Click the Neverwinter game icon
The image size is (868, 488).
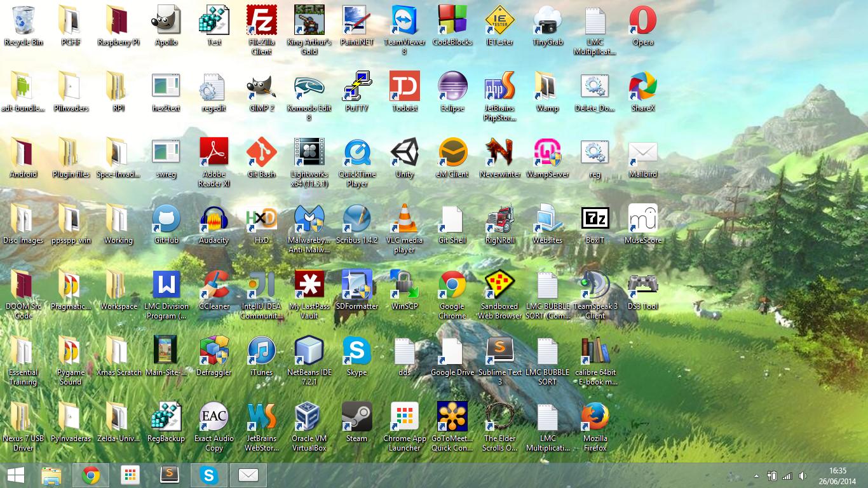(x=500, y=158)
